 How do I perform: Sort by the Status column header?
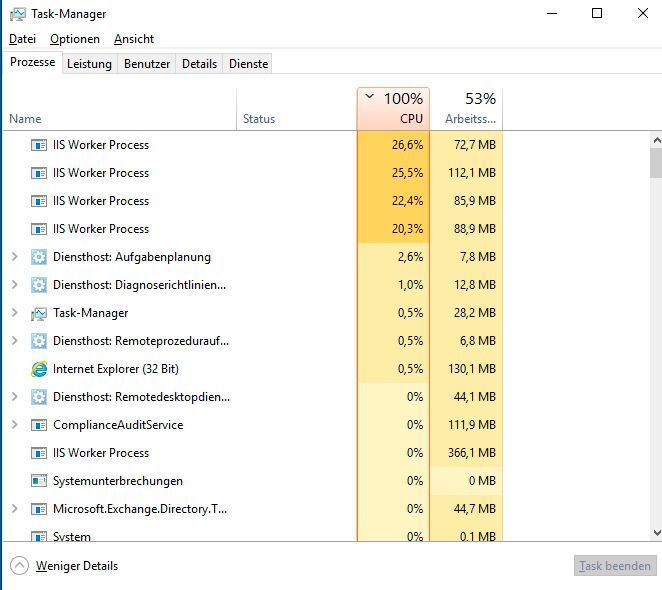pos(297,109)
